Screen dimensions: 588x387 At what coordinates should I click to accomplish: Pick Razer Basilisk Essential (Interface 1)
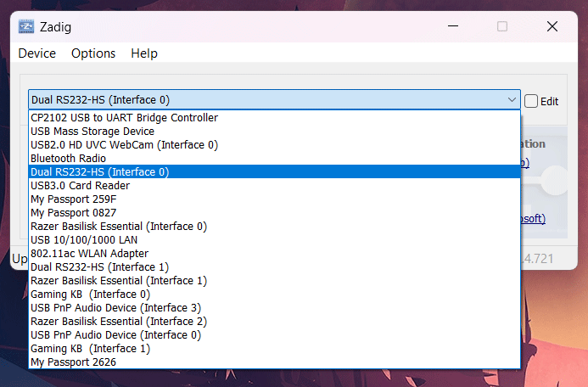tap(275, 281)
